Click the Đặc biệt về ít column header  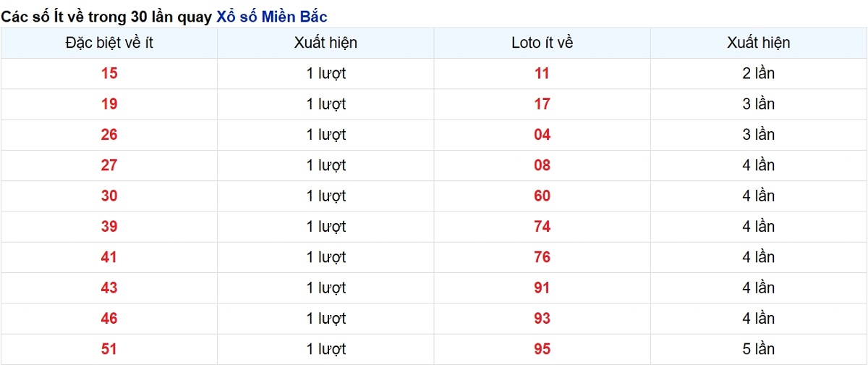[x=109, y=43]
